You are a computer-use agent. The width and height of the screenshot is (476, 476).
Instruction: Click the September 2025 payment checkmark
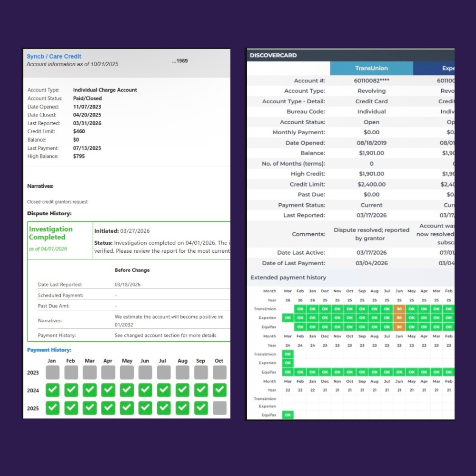point(201,408)
